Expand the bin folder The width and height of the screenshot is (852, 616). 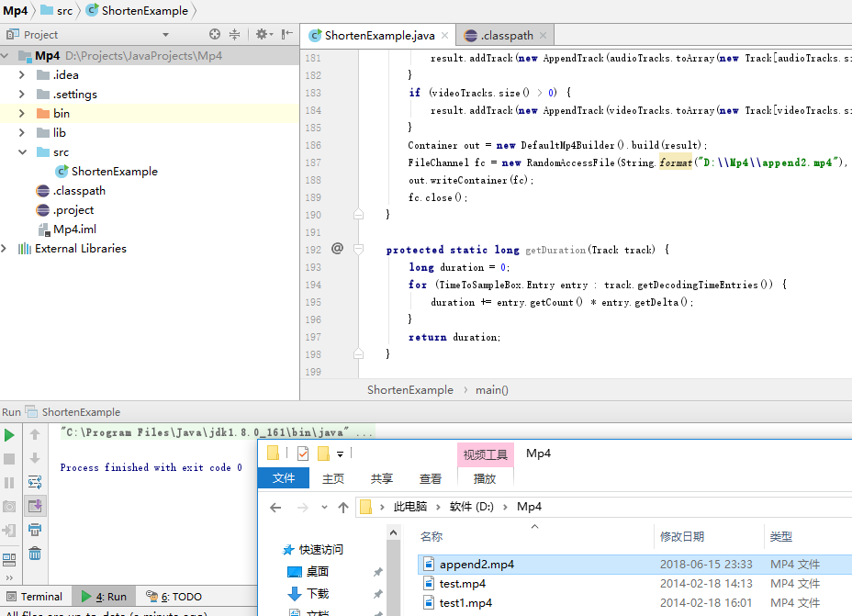pos(22,114)
